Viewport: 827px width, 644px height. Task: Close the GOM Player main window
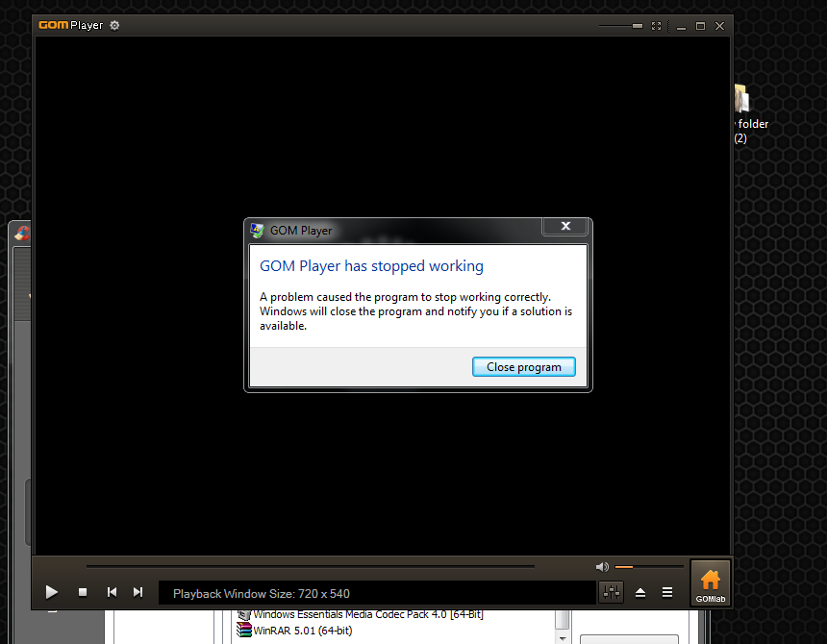[719, 26]
